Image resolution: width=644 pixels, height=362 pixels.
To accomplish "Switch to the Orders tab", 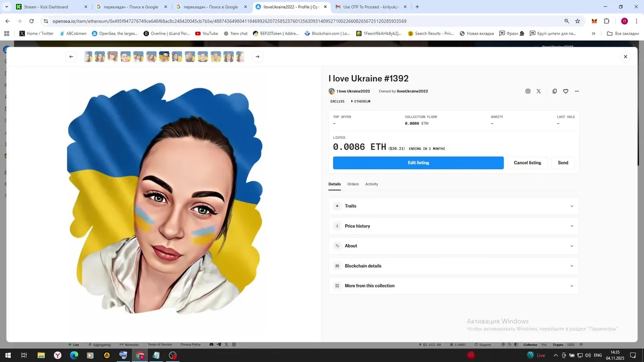I will [x=353, y=184].
